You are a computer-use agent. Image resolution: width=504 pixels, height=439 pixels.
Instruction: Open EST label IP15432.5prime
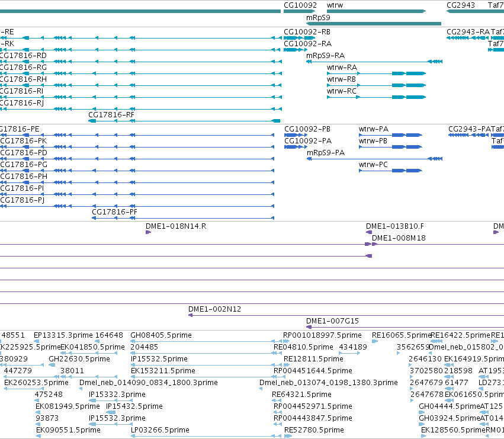click(x=134, y=406)
